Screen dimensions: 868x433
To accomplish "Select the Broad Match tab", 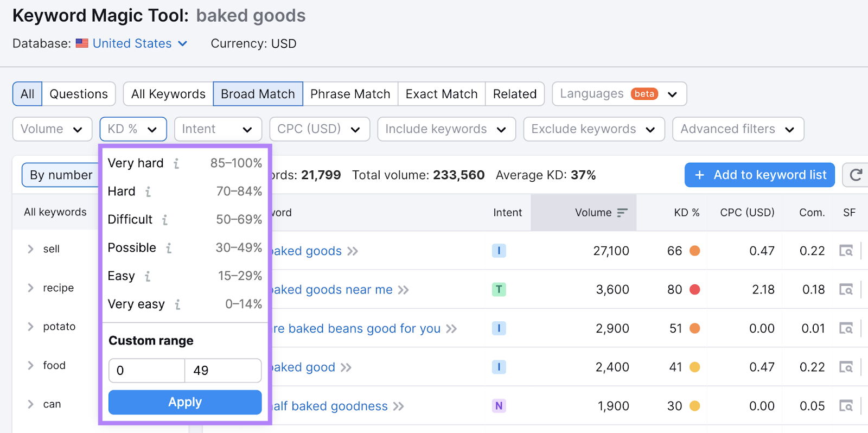I will click(x=258, y=94).
